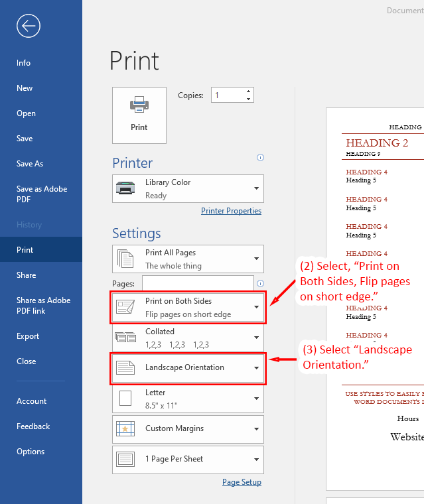Decrease copies with the down arrow
424x504 pixels.
pos(248,99)
